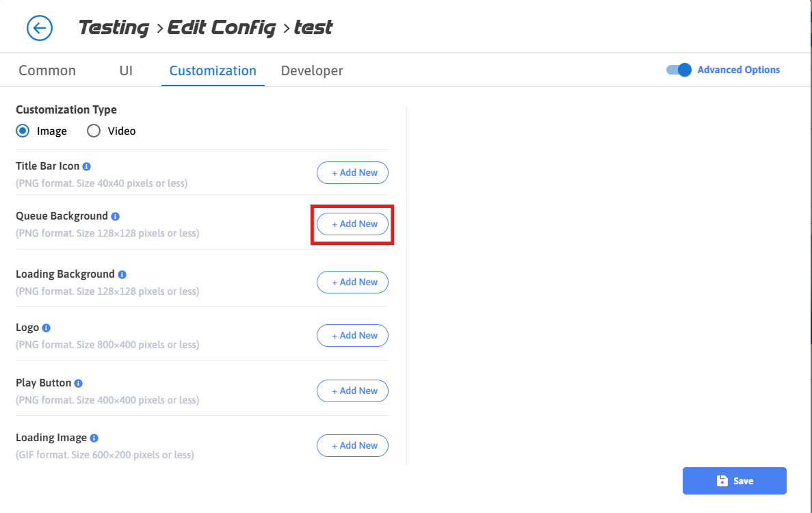This screenshot has width=812, height=513.
Task: Click info icon beside Title Bar Icon
Action: click(87, 166)
